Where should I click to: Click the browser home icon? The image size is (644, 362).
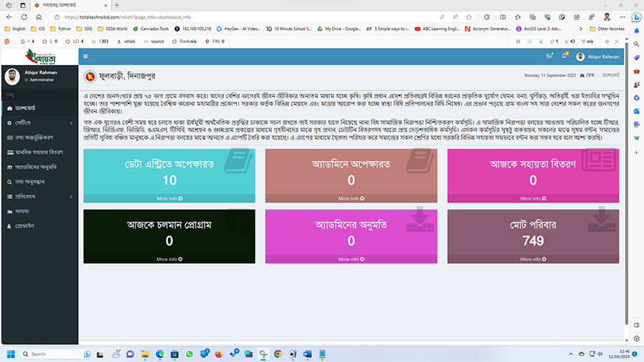coord(39,17)
